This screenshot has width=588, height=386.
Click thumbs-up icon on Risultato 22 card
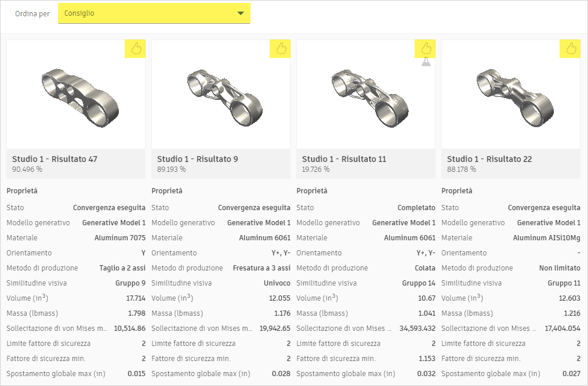(571, 49)
